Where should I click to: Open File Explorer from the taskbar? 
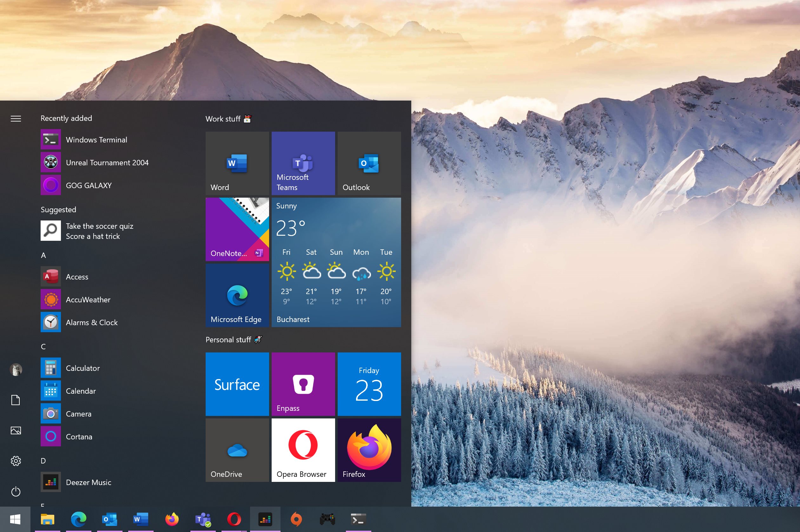coord(48,519)
